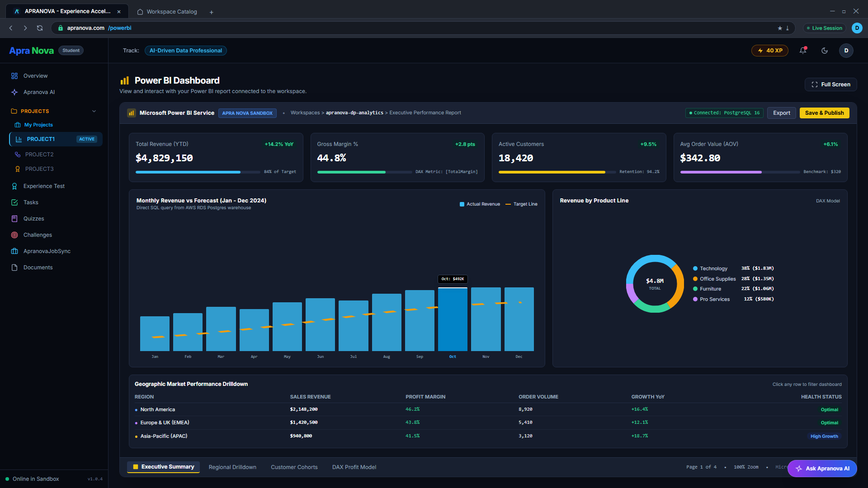Open report in Full Screen

[830, 84]
